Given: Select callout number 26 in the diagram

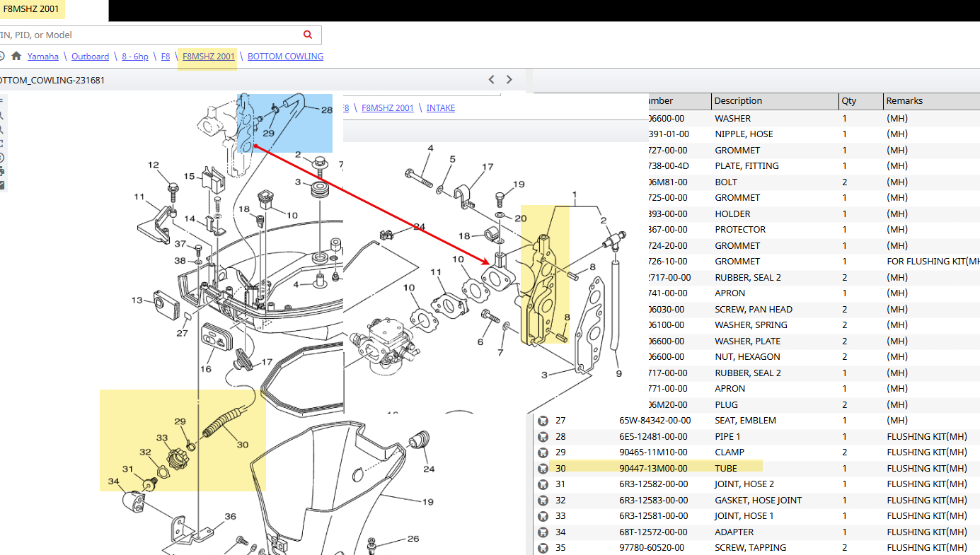Looking at the screenshot, I should coord(413,539).
